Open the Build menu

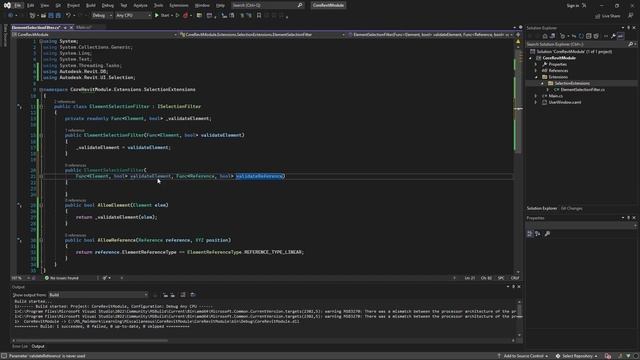click(x=91, y=5)
